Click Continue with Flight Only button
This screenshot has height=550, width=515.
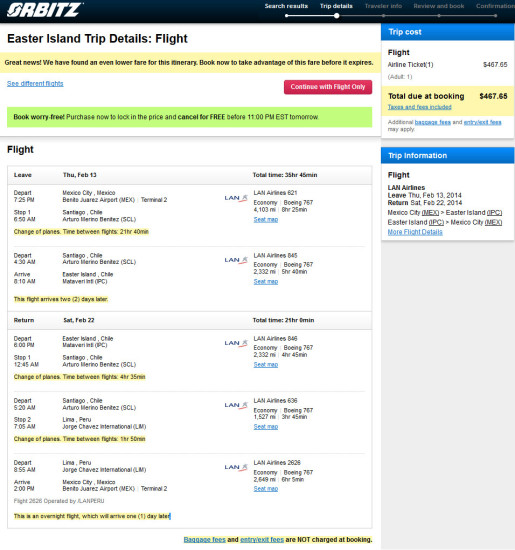pyautogui.click(x=328, y=87)
